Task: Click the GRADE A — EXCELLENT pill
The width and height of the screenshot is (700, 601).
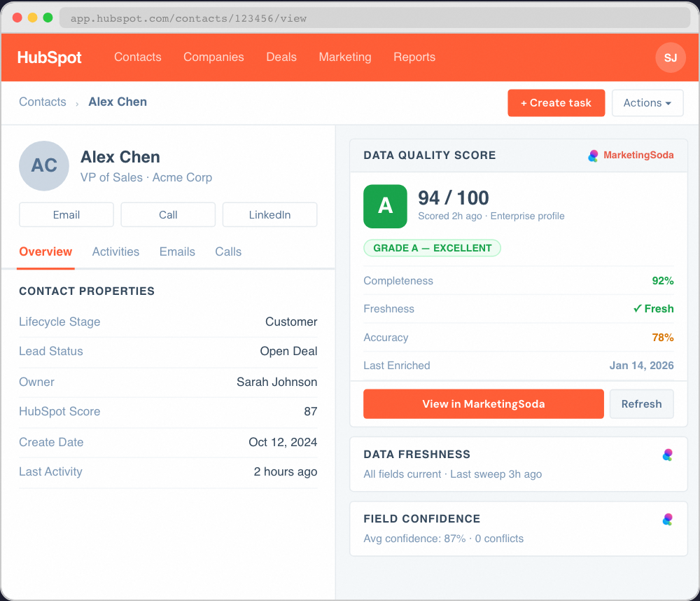Action: [x=432, y=248]
